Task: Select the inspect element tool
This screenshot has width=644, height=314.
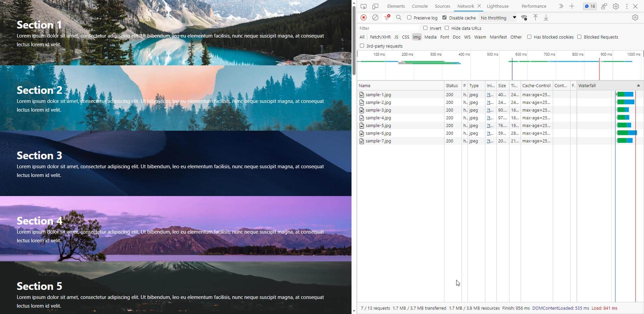Action: coord(364,6)
